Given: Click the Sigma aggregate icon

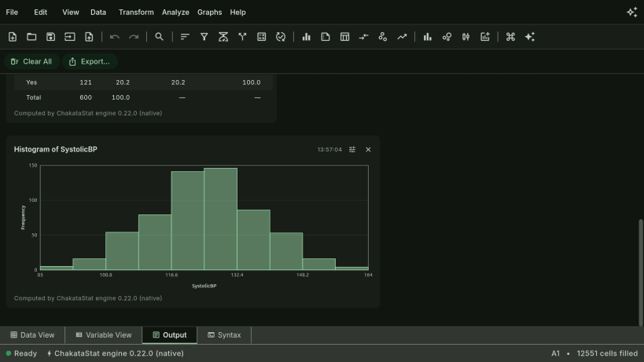Looking at the screenshot, I should 223,37.
